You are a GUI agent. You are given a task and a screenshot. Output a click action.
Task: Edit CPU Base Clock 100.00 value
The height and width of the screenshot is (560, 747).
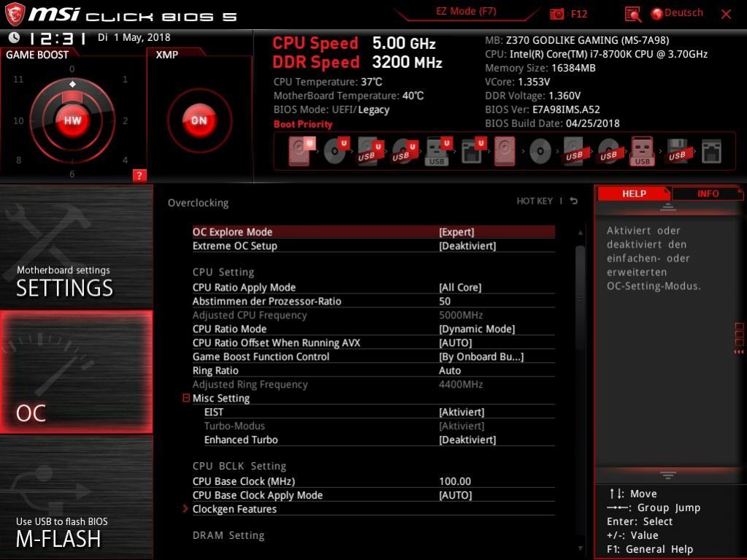pyautogui.click(x=455, y=481)
